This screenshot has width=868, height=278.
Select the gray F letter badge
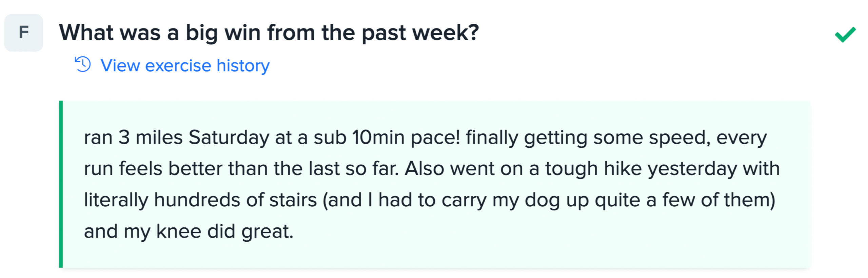point(24,33)
